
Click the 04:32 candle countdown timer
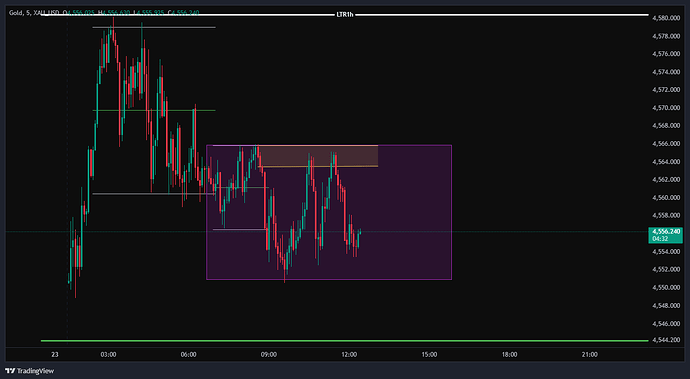pos(660,239)
